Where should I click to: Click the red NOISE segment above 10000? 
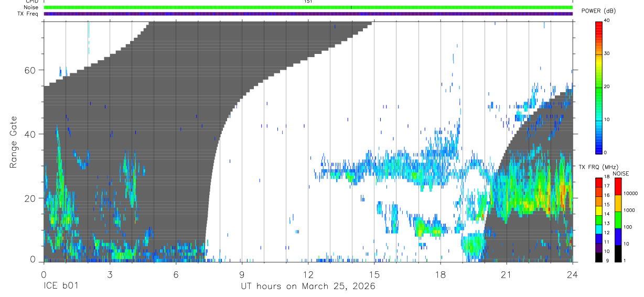[618, 186]
